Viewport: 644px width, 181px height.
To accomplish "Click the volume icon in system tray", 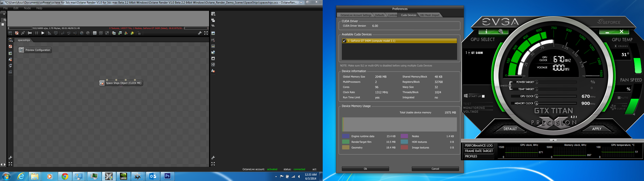I will click(299, 177).
